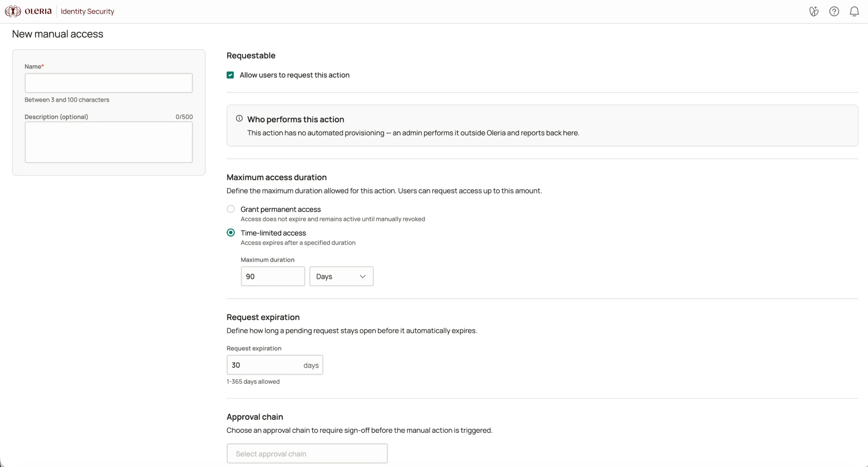Click the 'Between 3 and 100 characters' hint

coord(67,100)
